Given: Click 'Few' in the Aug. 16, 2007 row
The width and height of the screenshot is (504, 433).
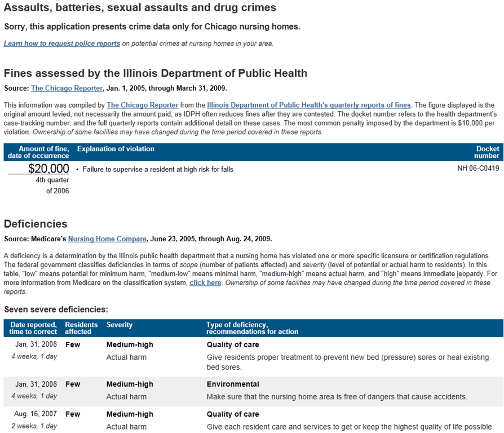Looking at the screenshot, I should click(x=73, y=414).
